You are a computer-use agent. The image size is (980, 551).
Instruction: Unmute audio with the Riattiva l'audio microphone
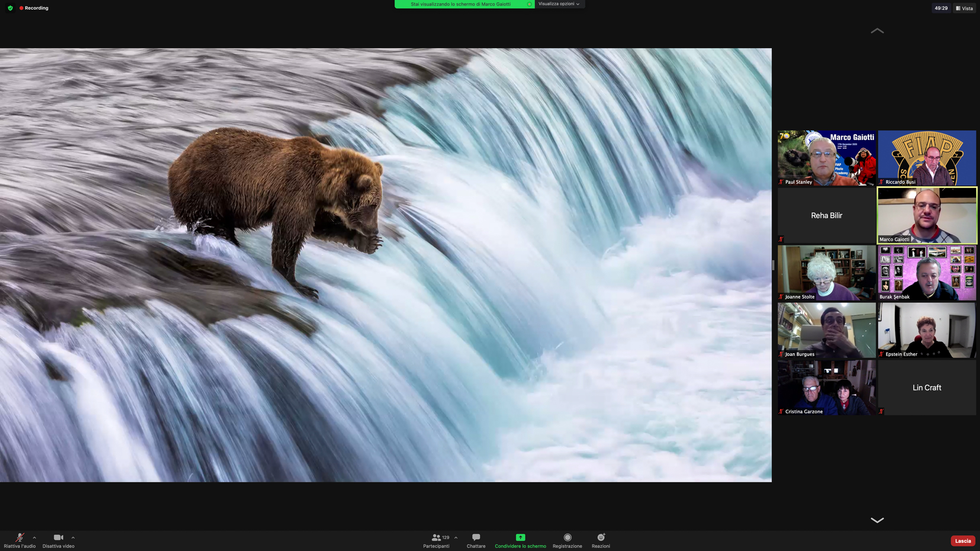pyautogui.click(x=20, y=541)
